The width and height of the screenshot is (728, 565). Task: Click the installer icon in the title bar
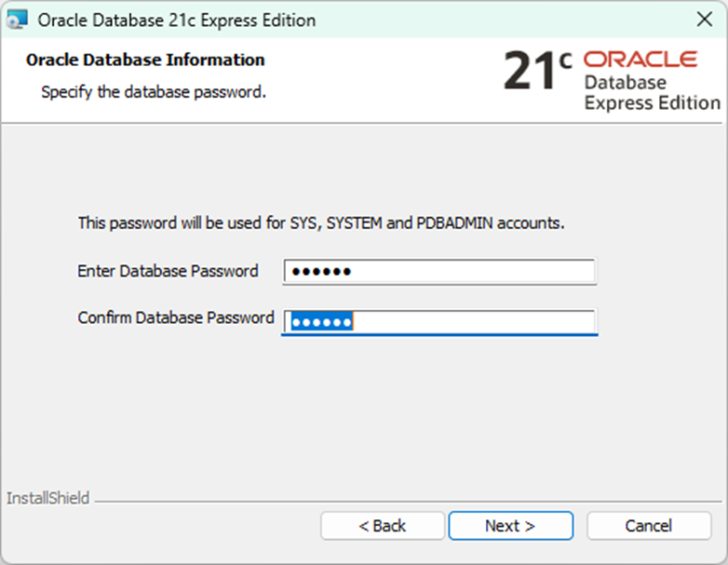coord(17,20)
